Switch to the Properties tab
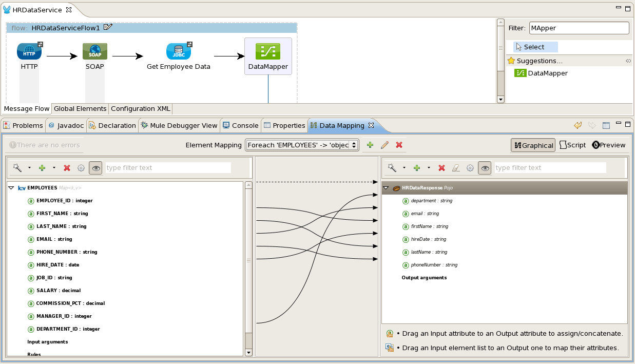The height and width of the screenshot is (364, 635). point(284,125)
